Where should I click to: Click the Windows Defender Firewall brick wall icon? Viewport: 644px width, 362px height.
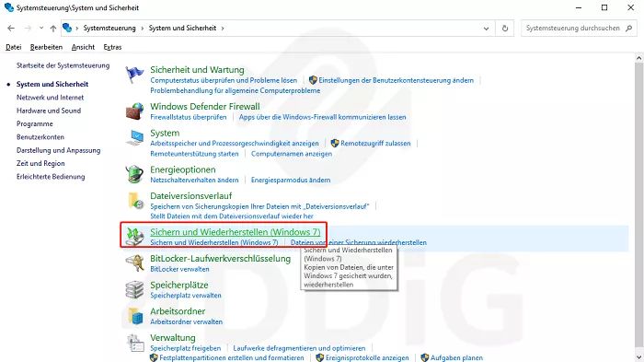pos(134,111)
